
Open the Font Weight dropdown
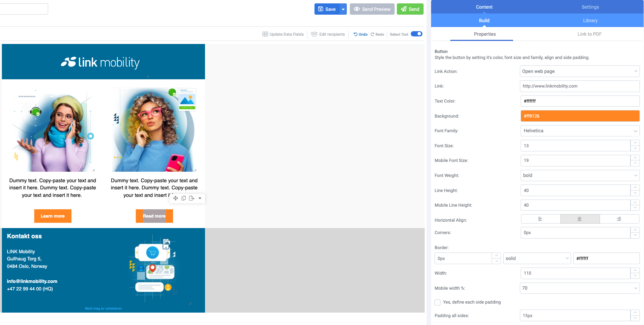pos(580,175)
